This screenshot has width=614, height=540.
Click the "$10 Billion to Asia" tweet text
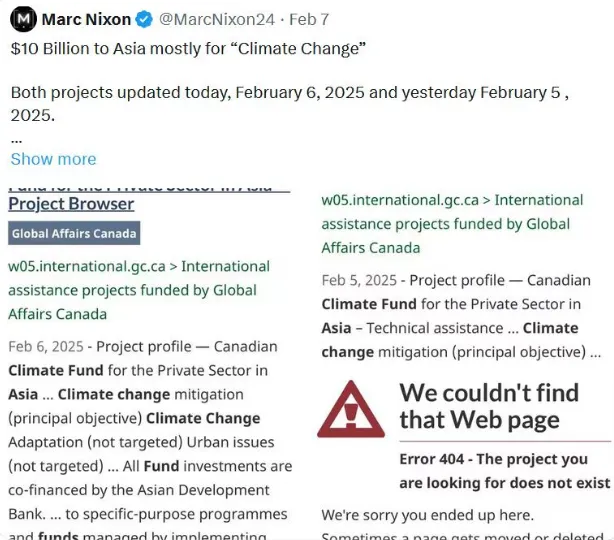[188, 49]
